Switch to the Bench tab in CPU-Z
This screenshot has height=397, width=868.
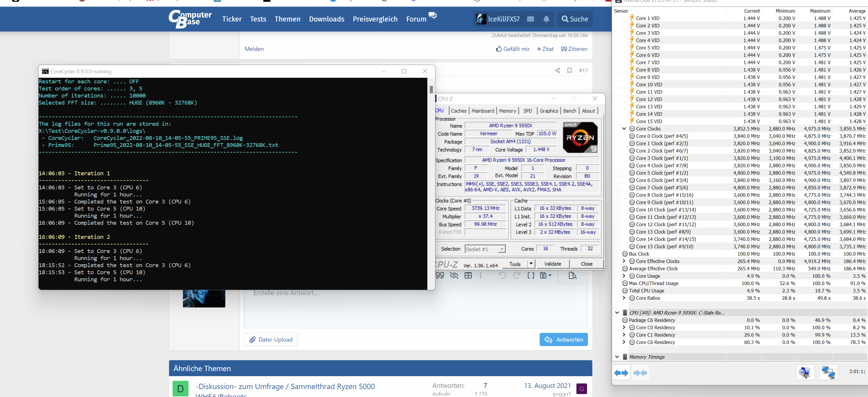pyautogui.click(x=569, y=111)
